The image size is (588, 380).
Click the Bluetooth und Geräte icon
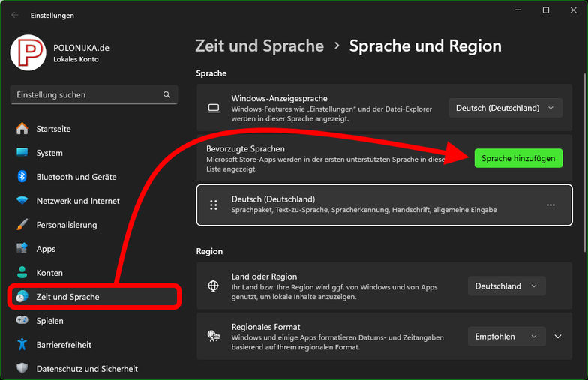tap(22, 177)
